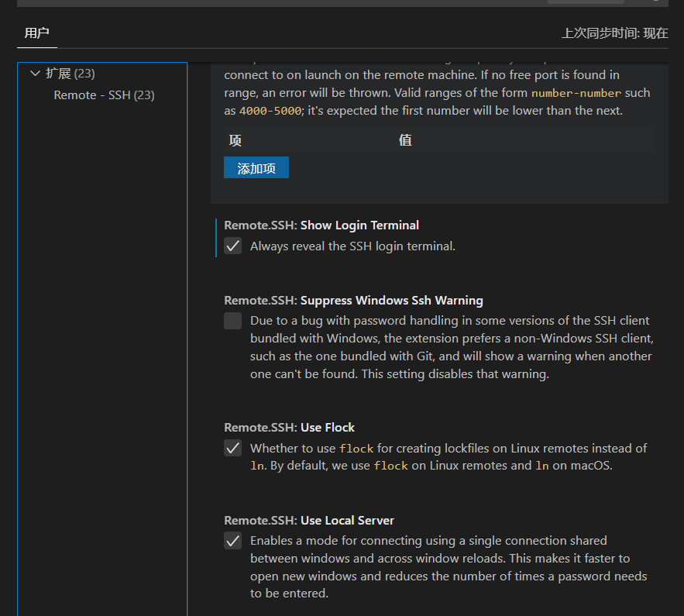Disable the Use Flock checkbox
This screenshot has width=684, height=616.
tap(233, 448)
